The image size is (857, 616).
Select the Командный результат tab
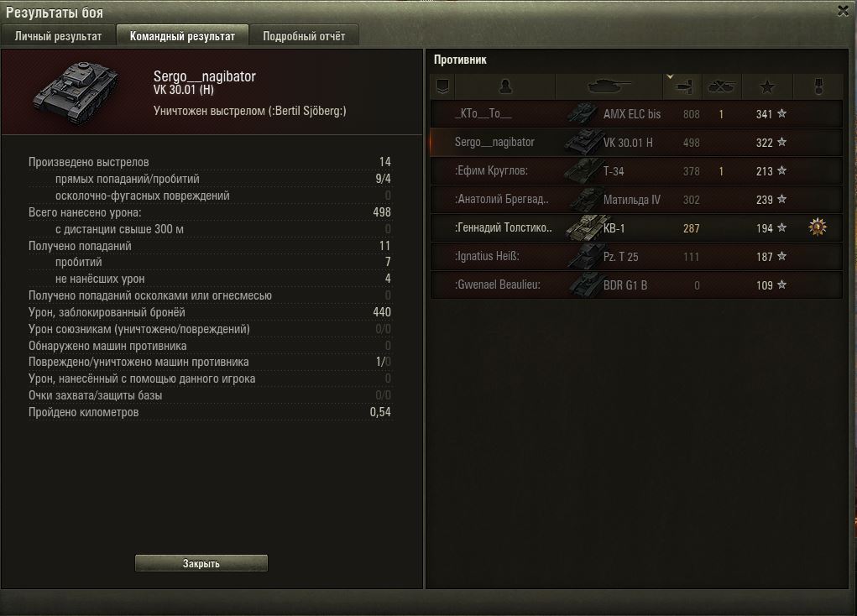pos(182,36)
